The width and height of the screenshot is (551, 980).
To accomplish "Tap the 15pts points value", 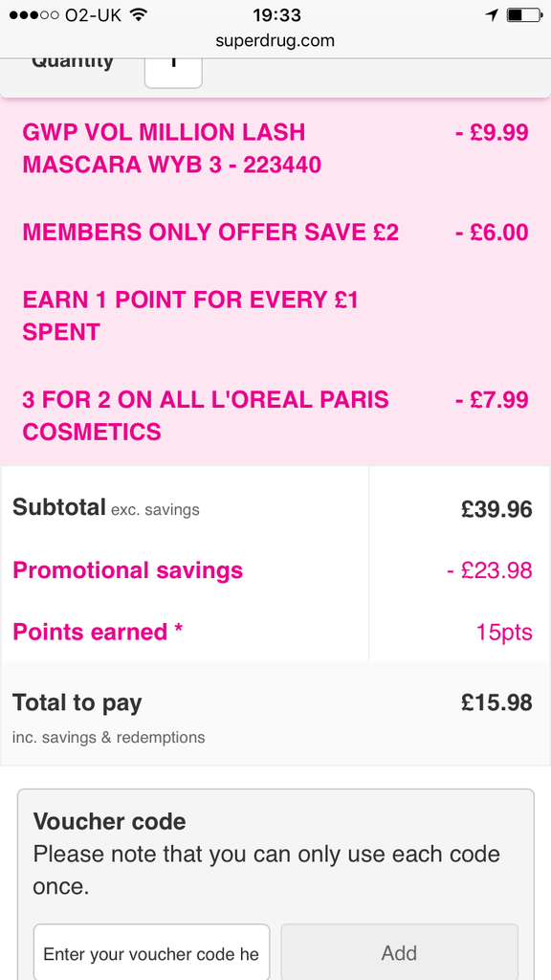I will pyautogui.click(x=504, y=632).
